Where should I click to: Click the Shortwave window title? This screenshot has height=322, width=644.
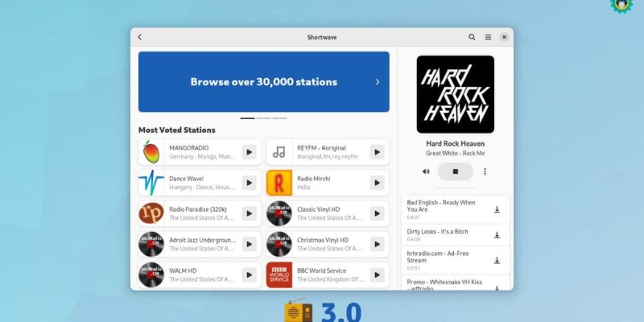pos(322,37)
